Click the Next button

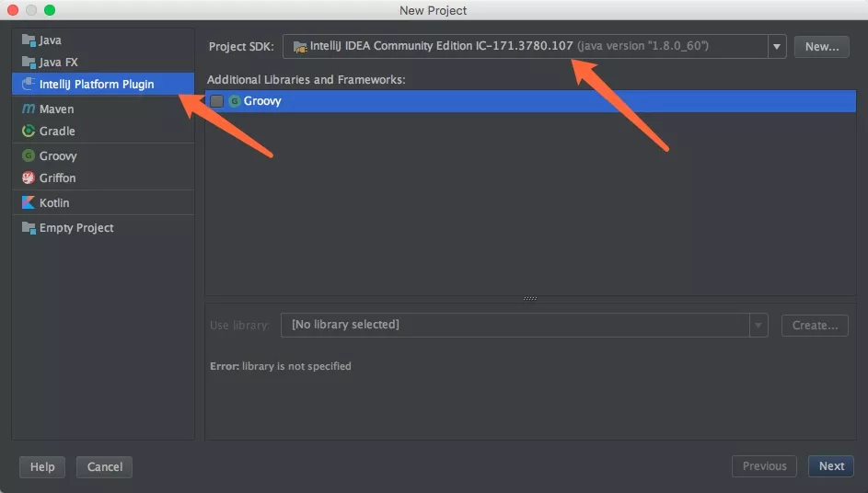click(x=831, y=466)
